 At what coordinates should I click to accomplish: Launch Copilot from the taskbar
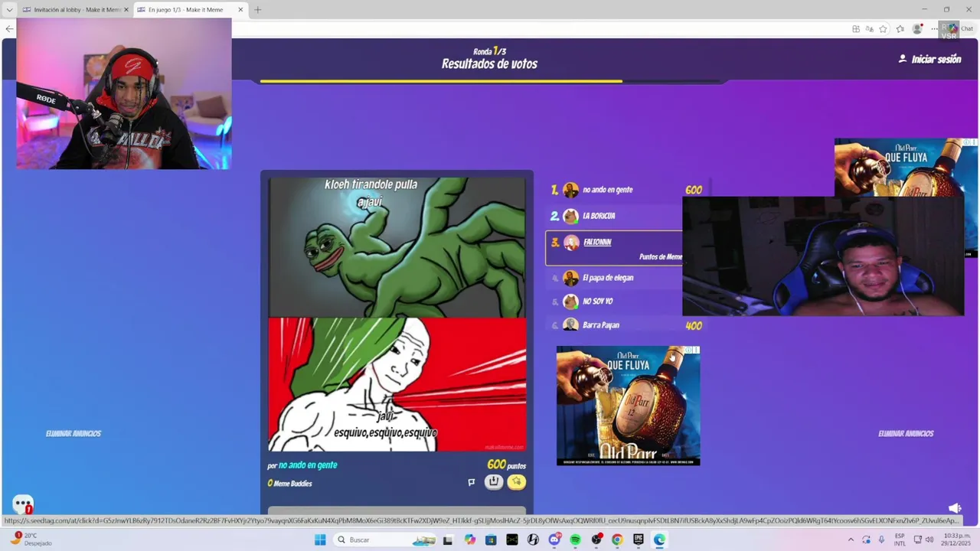pos(469,540)
